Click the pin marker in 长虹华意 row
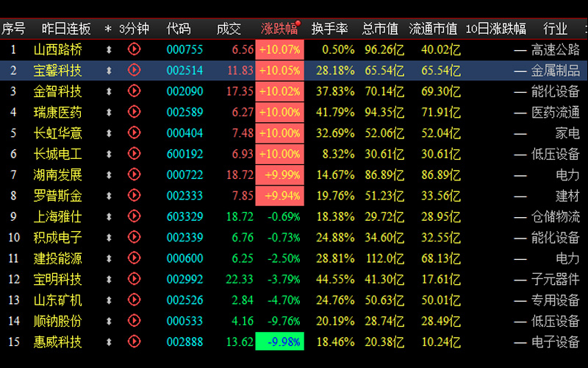Screen dimensions: 588x368 109,133
